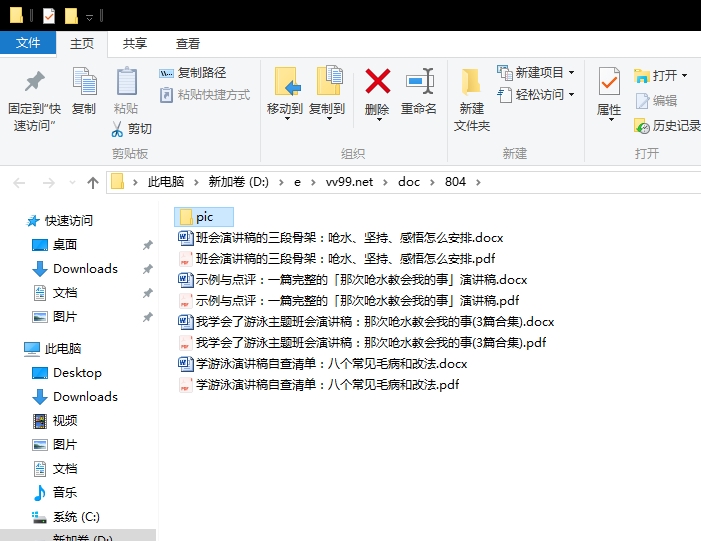Select 示例与点评 pdf file
Screen dimensions: 701x541
pyautogui.click(x=349, y=300)
